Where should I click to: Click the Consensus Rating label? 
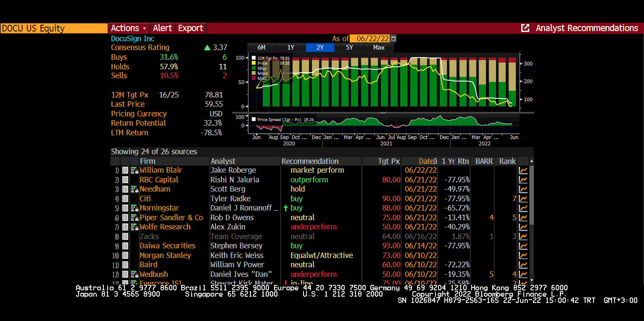pyautogui.click(x=140, y=47)
